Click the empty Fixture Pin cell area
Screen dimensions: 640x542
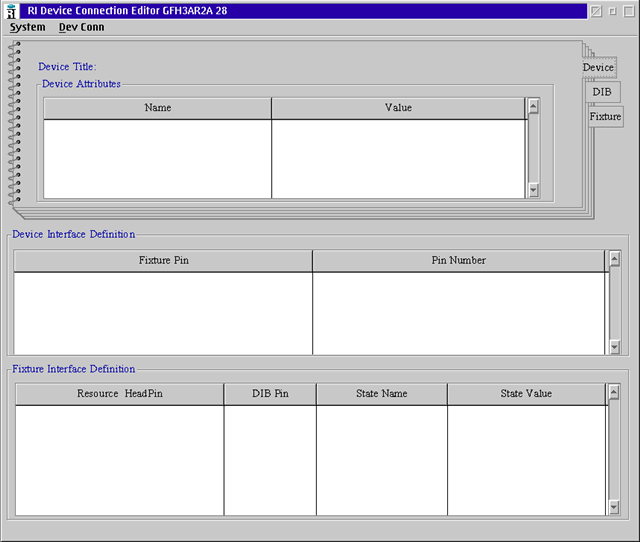(163, 313)
